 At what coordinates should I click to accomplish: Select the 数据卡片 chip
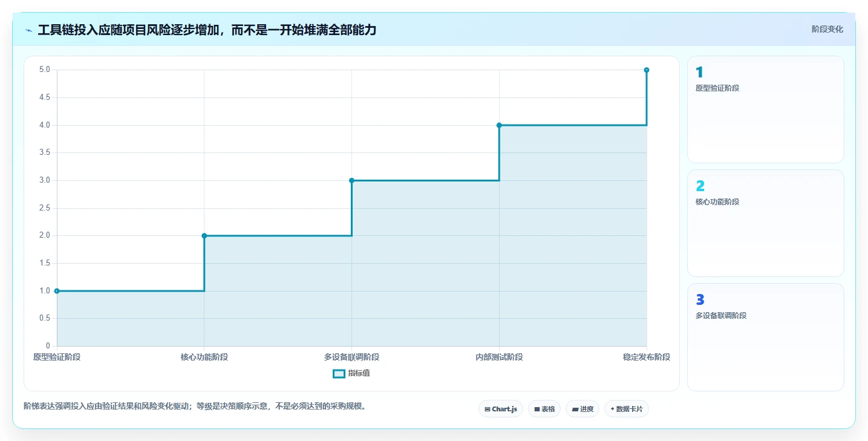point(627,409)
